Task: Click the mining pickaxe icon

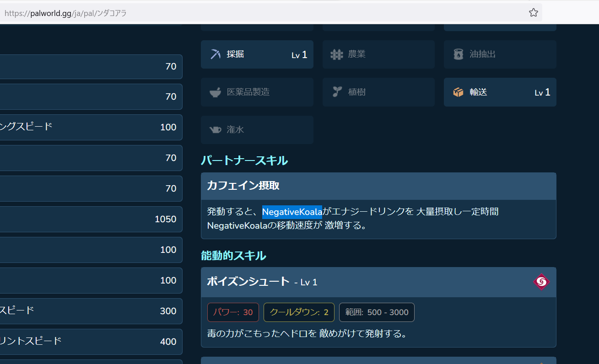Action: 215,54
